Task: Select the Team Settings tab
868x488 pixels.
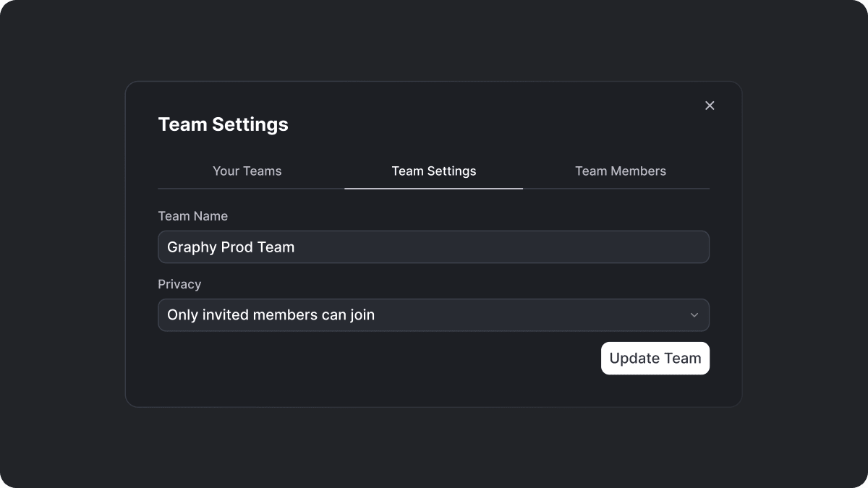Action: [x=434, y=171]
